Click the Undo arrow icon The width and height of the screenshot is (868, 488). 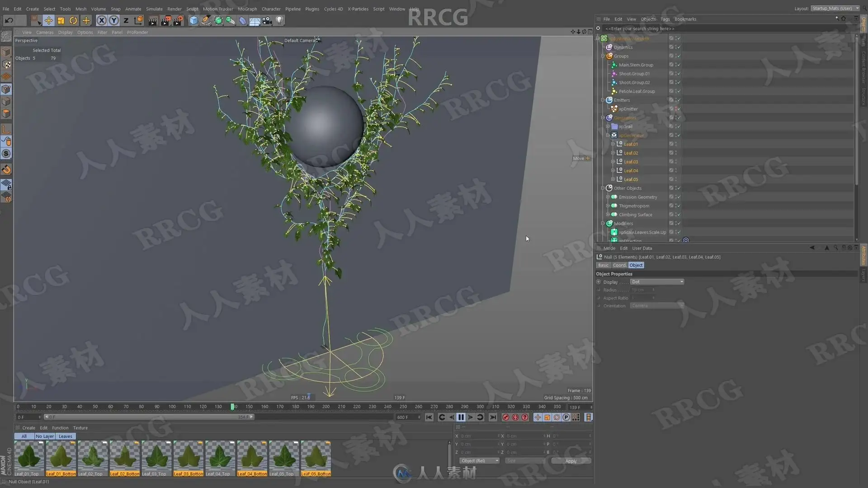coord(9,20)
